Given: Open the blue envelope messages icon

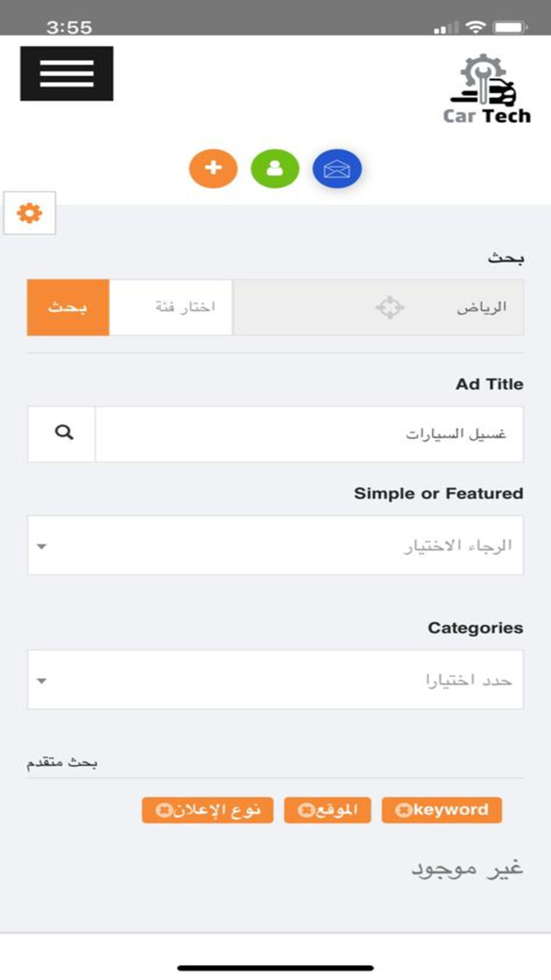Looking at the screenshot, I should point(337,168).
